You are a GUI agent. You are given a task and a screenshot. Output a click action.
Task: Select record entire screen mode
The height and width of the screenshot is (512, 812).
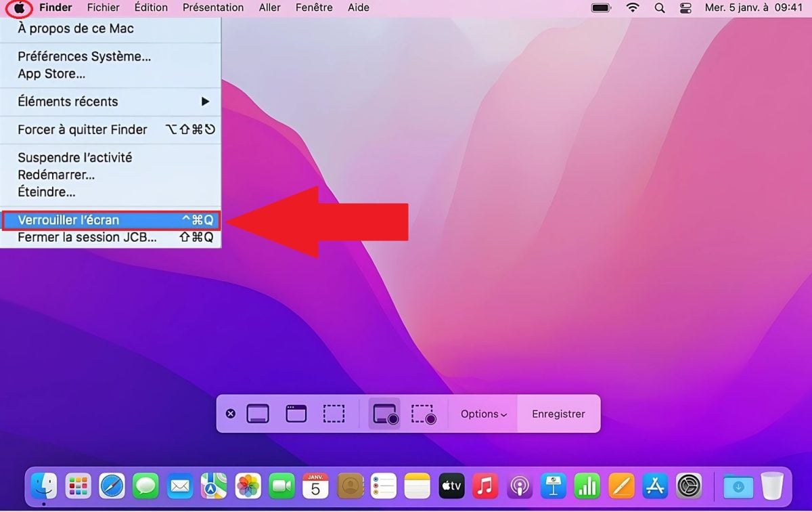click(x=385, y=414)
